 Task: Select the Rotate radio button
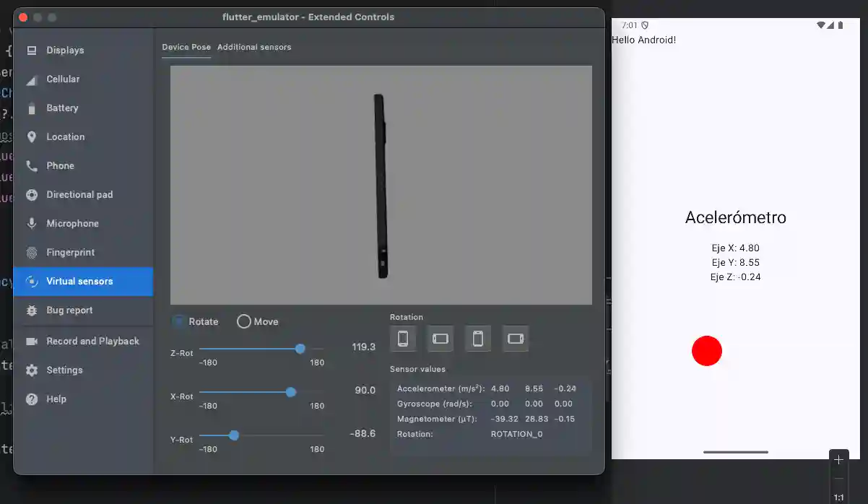[178, 321]
